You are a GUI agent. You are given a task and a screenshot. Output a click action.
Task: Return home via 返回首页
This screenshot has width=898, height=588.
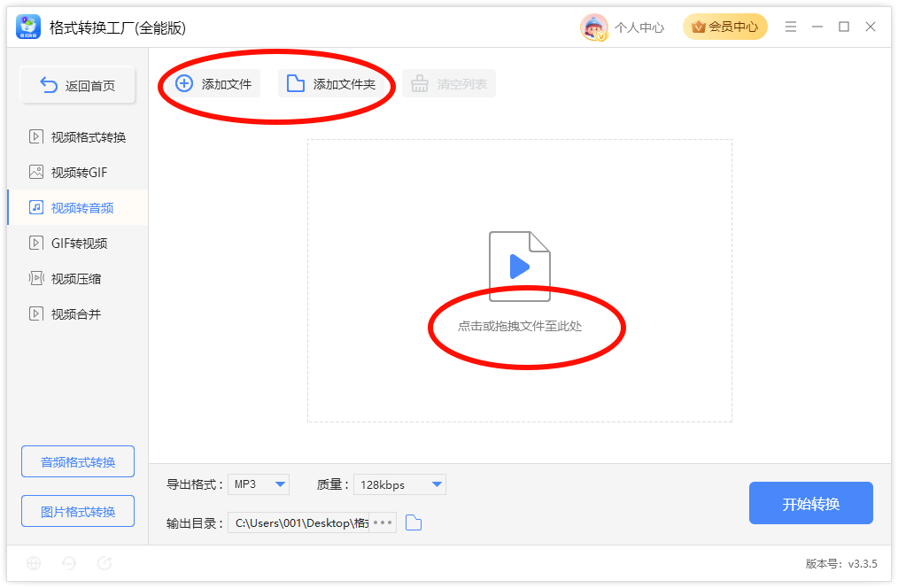pos(78,85)
